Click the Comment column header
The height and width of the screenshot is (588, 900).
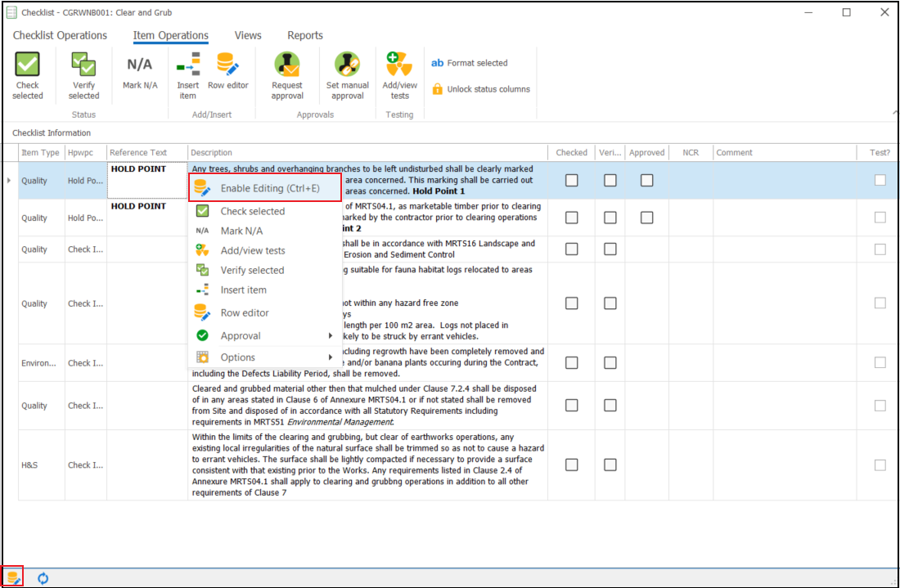point(785,153)
